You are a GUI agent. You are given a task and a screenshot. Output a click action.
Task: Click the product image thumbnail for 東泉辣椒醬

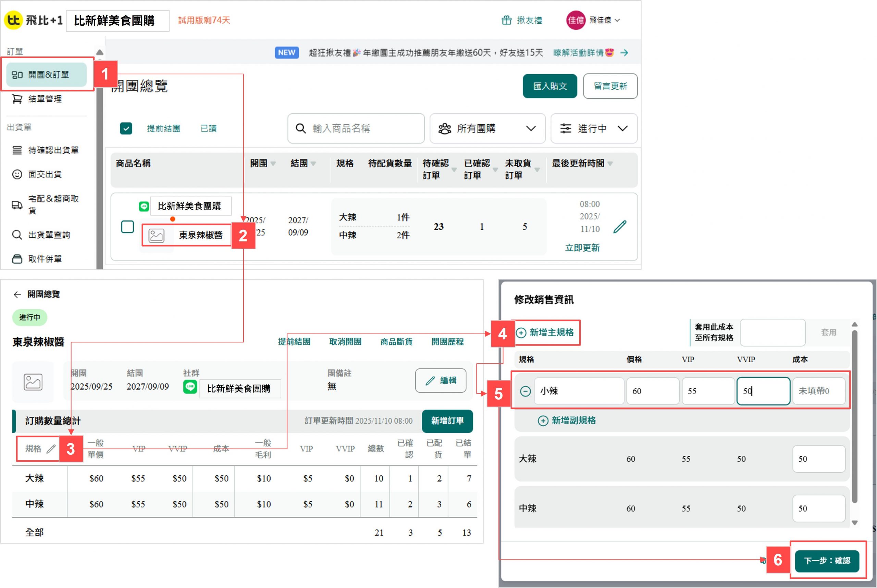coord(157,236)
